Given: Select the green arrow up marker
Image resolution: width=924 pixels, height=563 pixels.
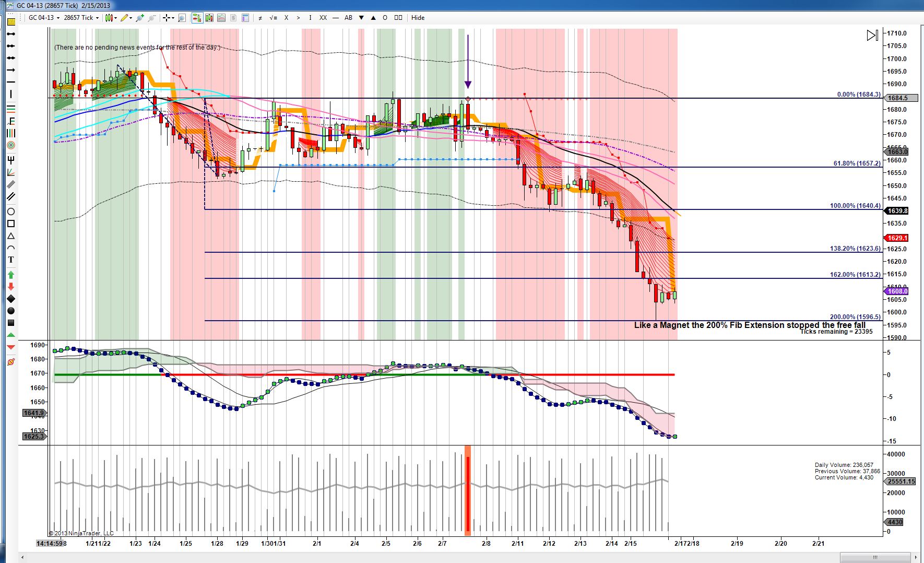Looking at the screenshot, I should click(x=10, y=275).
